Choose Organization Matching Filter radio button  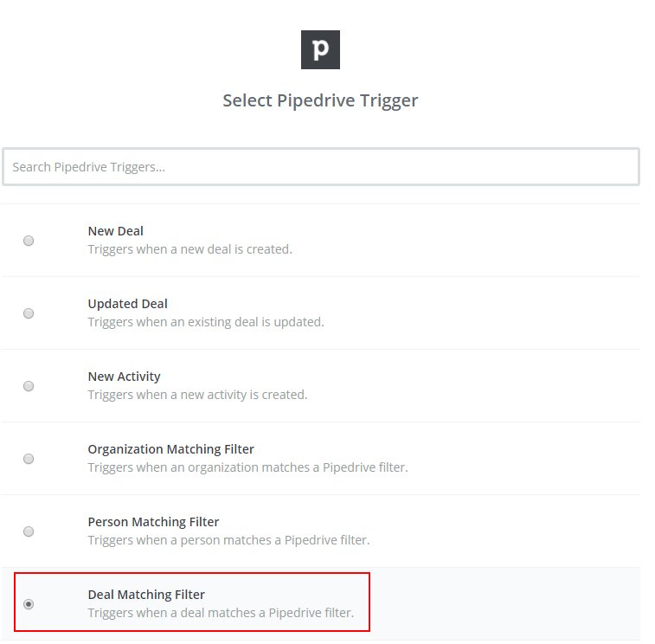point(29,459)
